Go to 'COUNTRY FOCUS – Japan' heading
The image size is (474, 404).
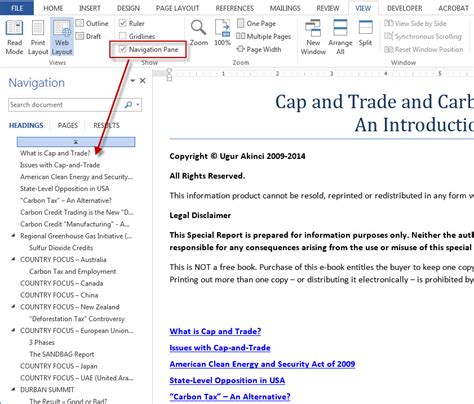point(59,366)
